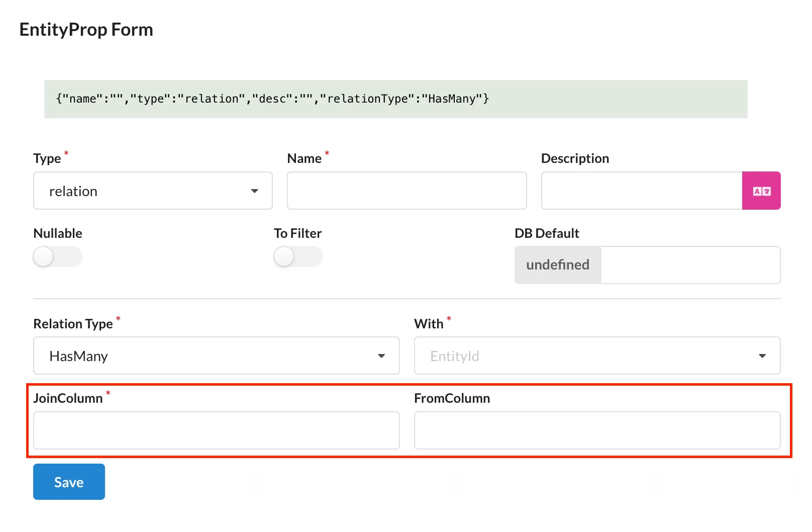
Task: Click the JSON preview code block
Action: 395,99
